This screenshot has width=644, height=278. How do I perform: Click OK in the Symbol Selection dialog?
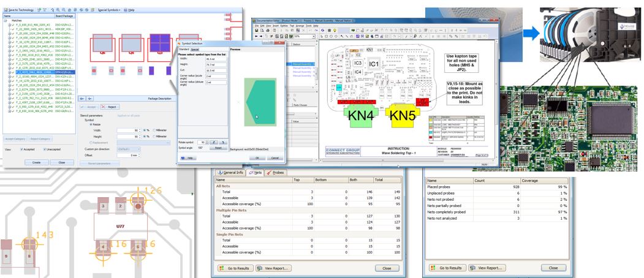tap(257, 158)
